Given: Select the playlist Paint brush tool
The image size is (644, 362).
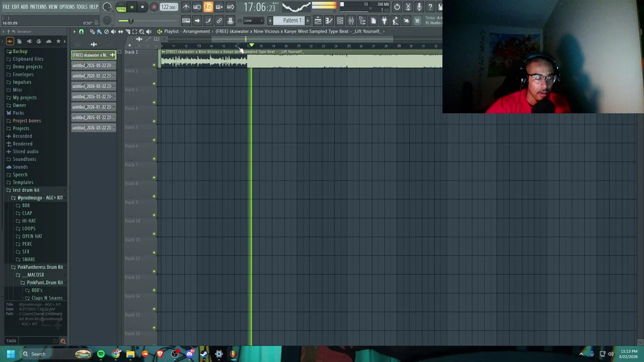Looking at the screenshot, I should pos(100,32).
